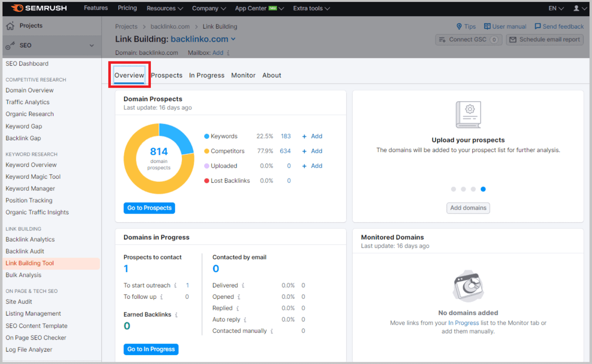The width and height of the screenshot is (592, 364).
Task: Click the Semrush logo
Action: [39, 8]
